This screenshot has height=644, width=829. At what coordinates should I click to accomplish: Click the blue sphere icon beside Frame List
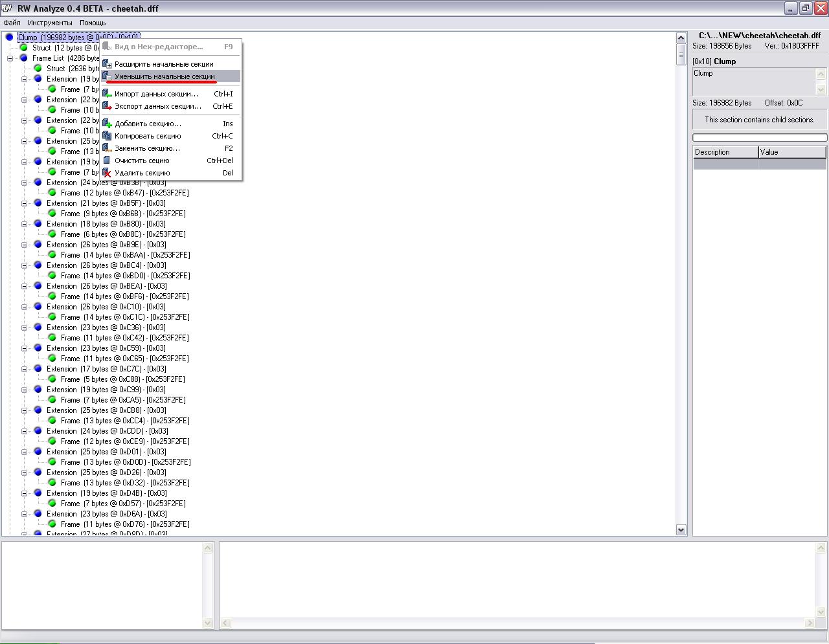pyautogui.click(x=23, y=58)
